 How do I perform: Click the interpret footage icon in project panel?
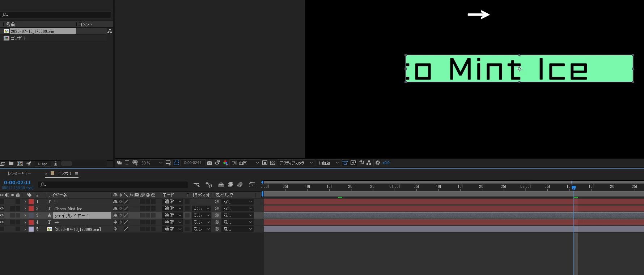3,164
